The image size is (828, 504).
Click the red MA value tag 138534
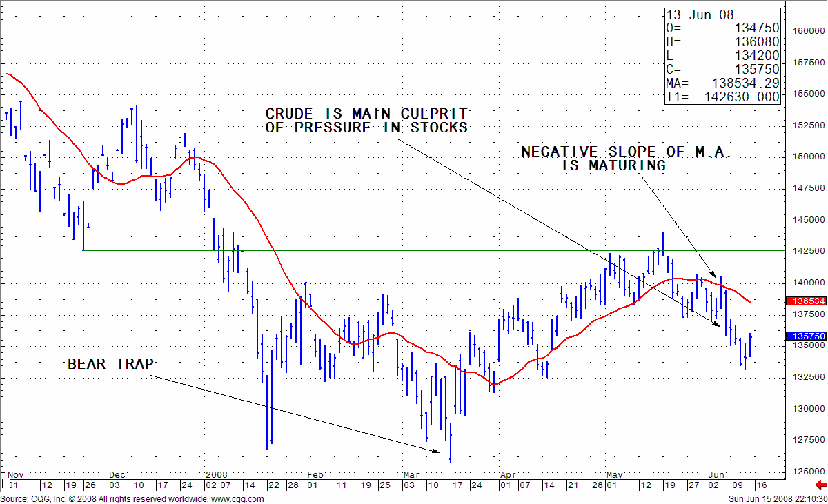pos(805,301)
